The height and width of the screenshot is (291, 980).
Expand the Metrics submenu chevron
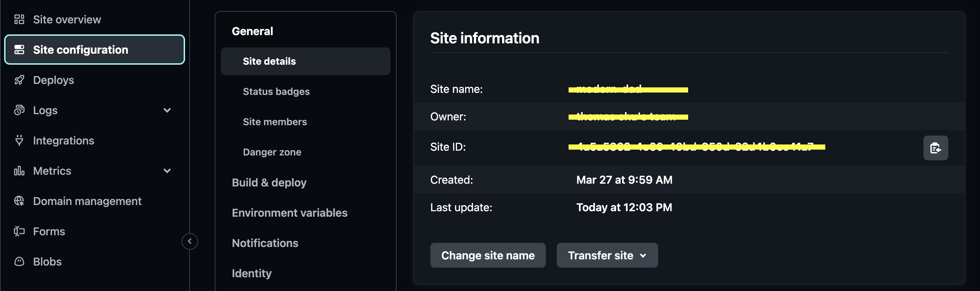tap(167, 171)
